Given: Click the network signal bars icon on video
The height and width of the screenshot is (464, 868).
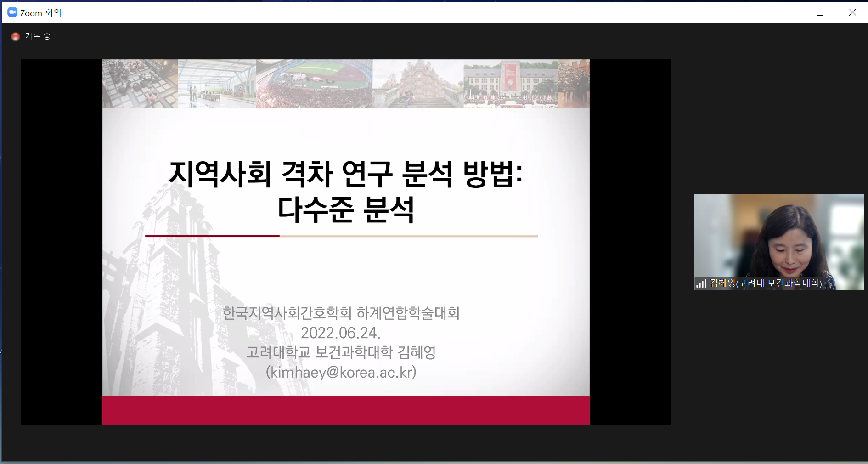Looking at the screenshot, I should [x=701, y=283].
